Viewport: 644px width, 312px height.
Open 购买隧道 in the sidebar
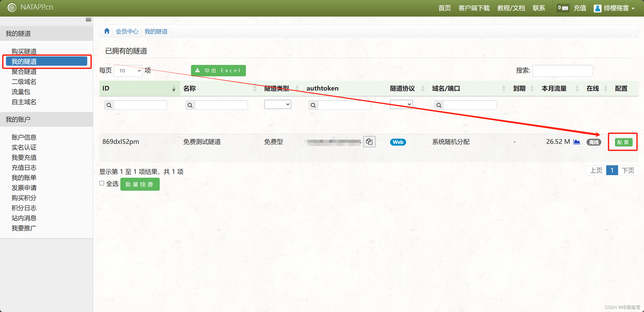tap(24, 51)
